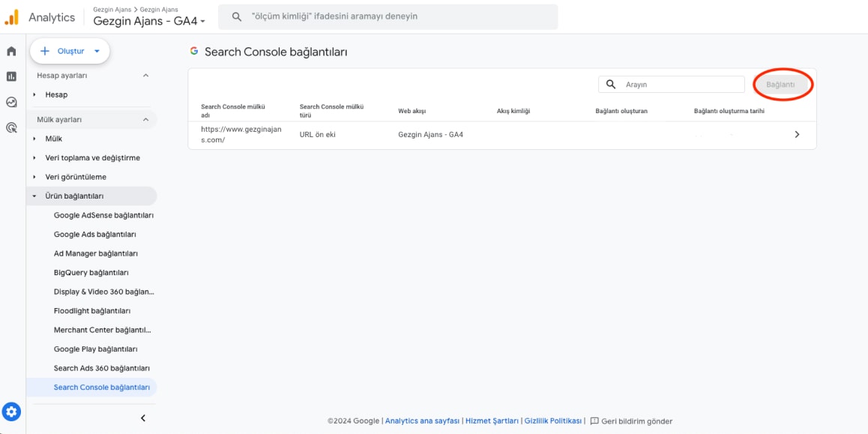Collapse the settings sidebar with chevron

click(x=143, y=418)
